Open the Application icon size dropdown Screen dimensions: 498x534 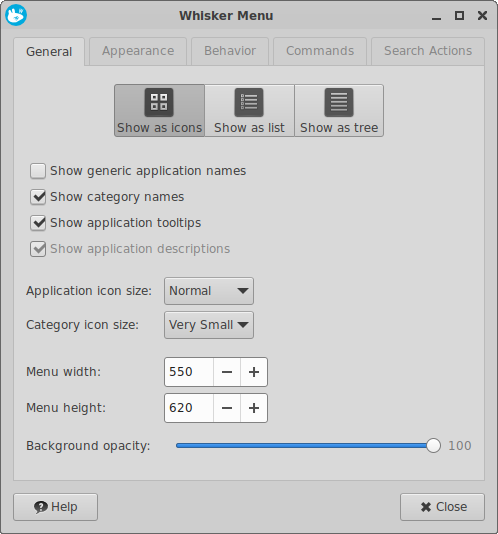pos(209,291)
